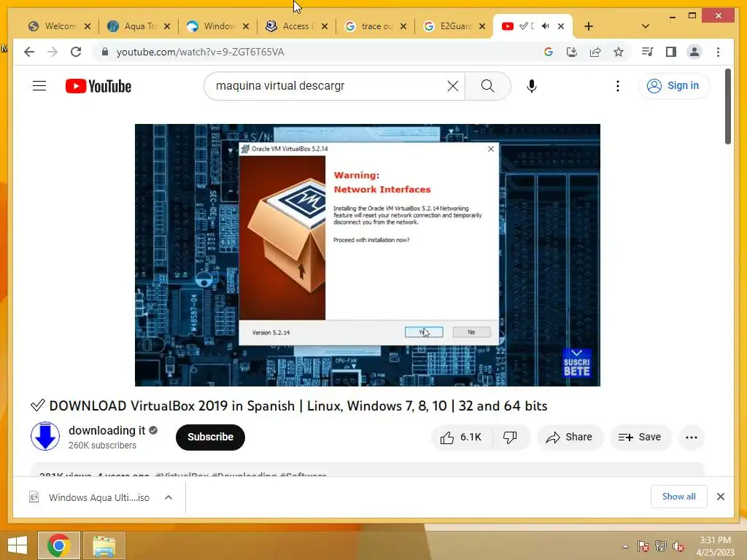Open the tab search dropdown
Image resolution: width=747 pixels, height=560 pixels.
pyautogui.click(x=646, y=26)
